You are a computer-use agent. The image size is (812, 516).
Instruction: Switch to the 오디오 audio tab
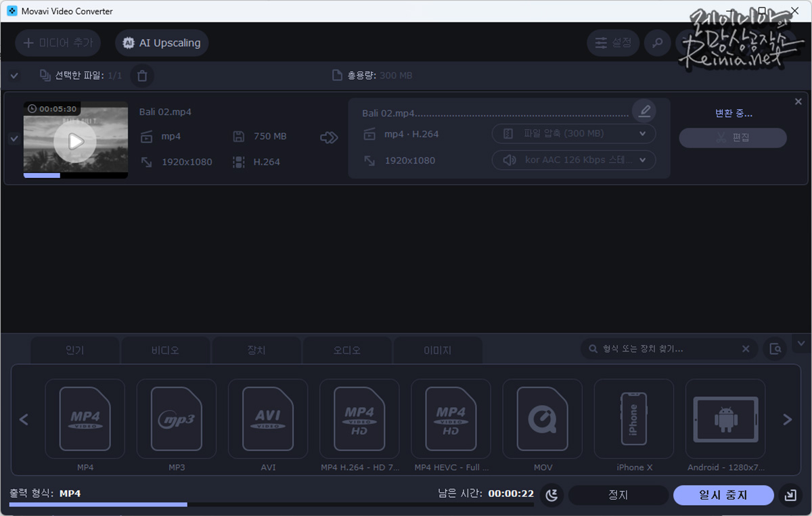pyautogui.click(x=347, y=350)
